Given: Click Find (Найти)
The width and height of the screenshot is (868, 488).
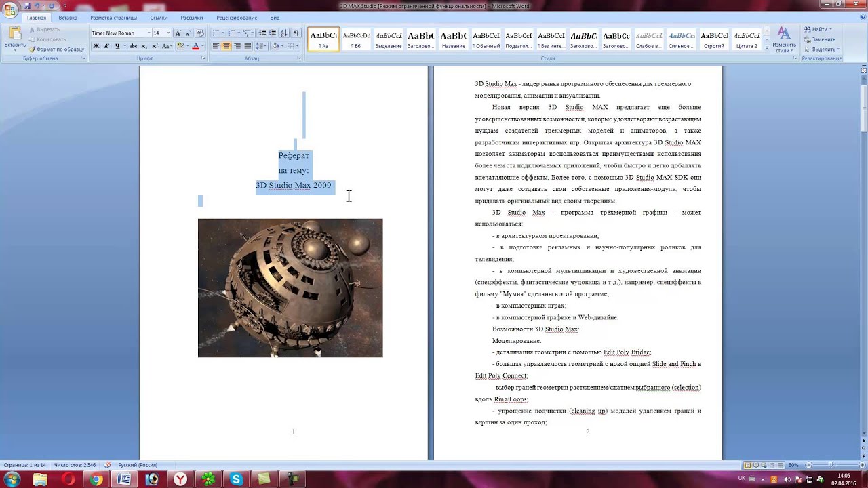Looking at the screenshot, I should coord(817,30).
